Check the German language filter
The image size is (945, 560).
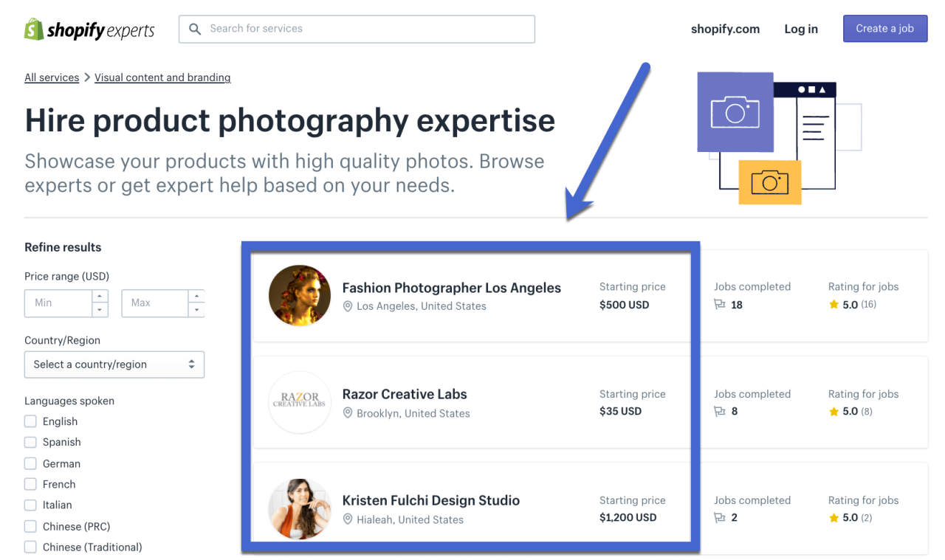pyautogui.click(x=30, y=463)
